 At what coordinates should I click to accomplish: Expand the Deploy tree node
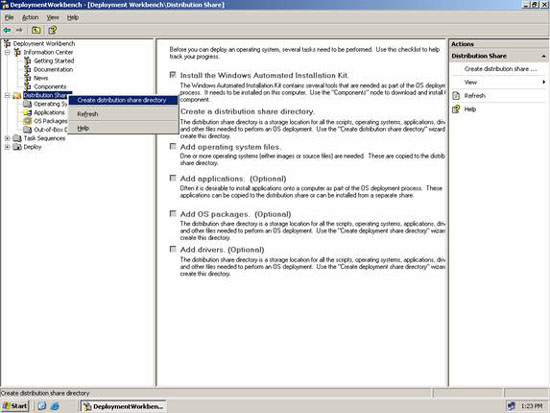pos(7,147)
